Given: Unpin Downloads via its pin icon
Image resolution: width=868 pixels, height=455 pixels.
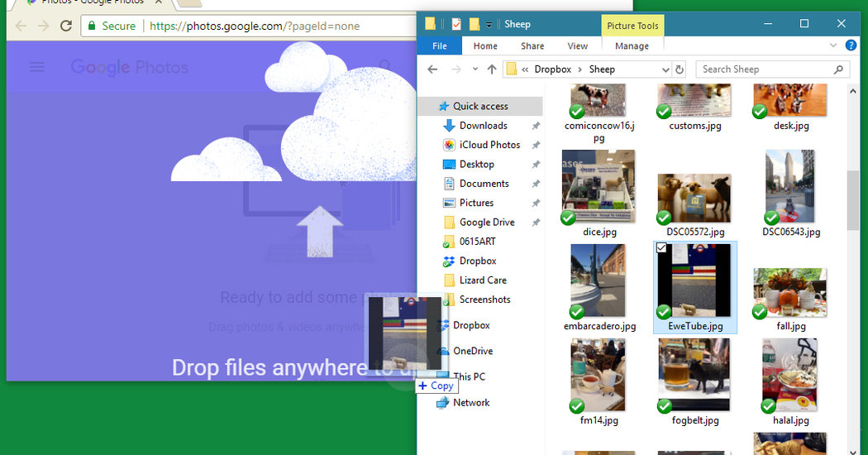Looking at the screenshot, I should coord(536,126).
